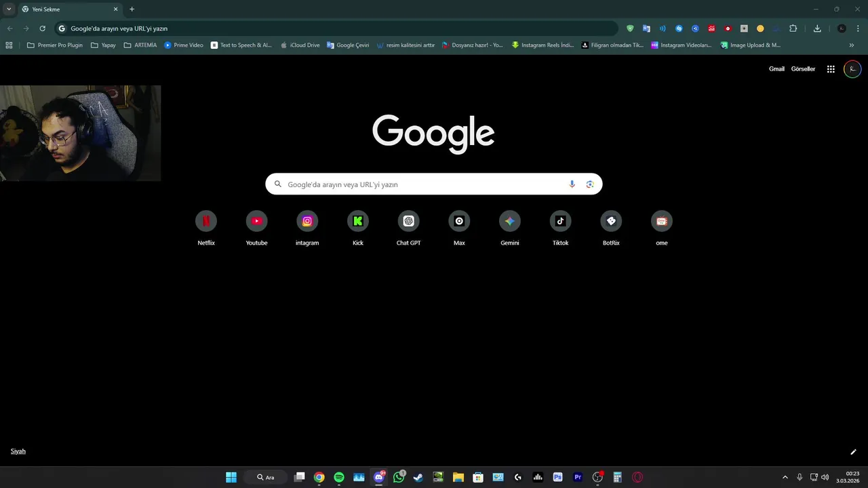Open the red bar-chart extension
The image size is (868, 488).
[711, 28]
